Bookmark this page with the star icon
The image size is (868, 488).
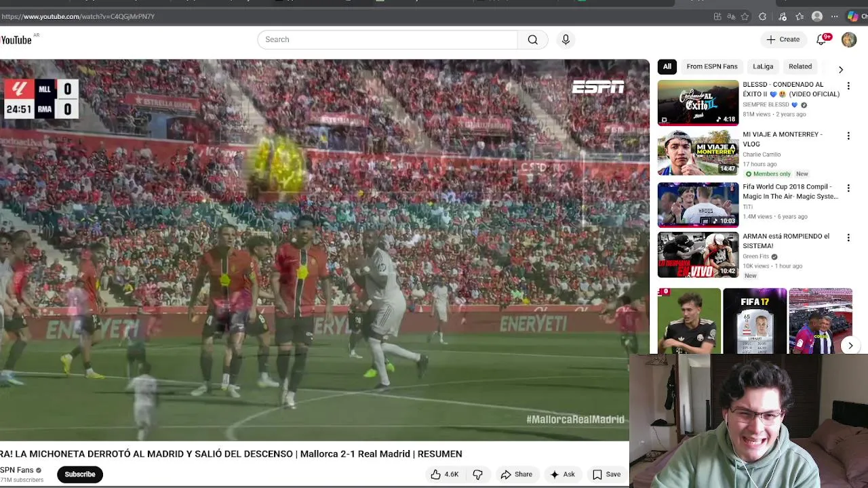click(745, 16)
